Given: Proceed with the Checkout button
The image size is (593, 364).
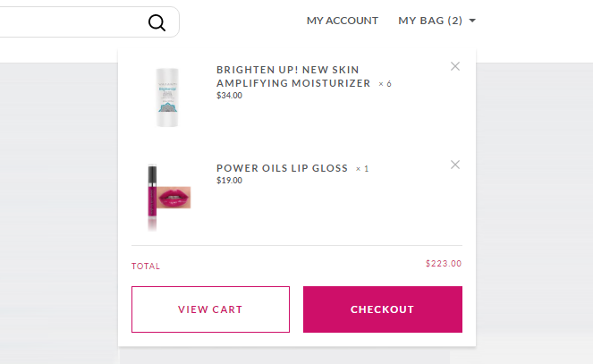Looking at the screenshot, I should point(382,309).
